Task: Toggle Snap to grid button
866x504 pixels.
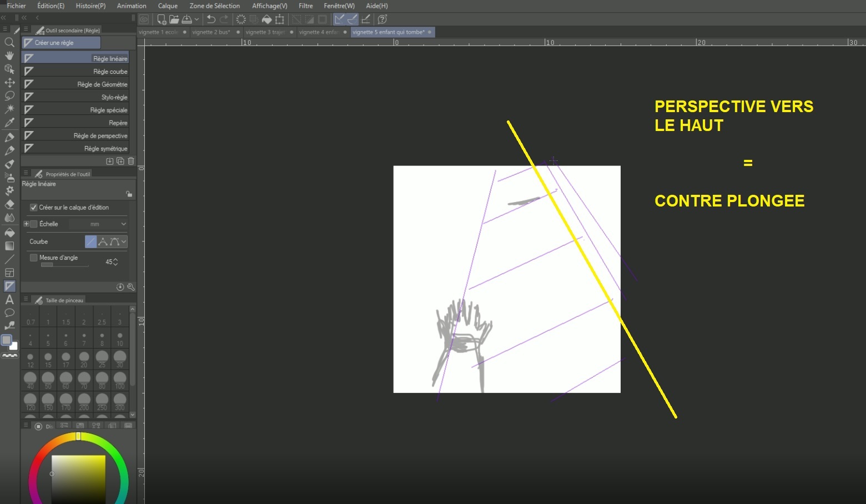Action: [366, 19]
